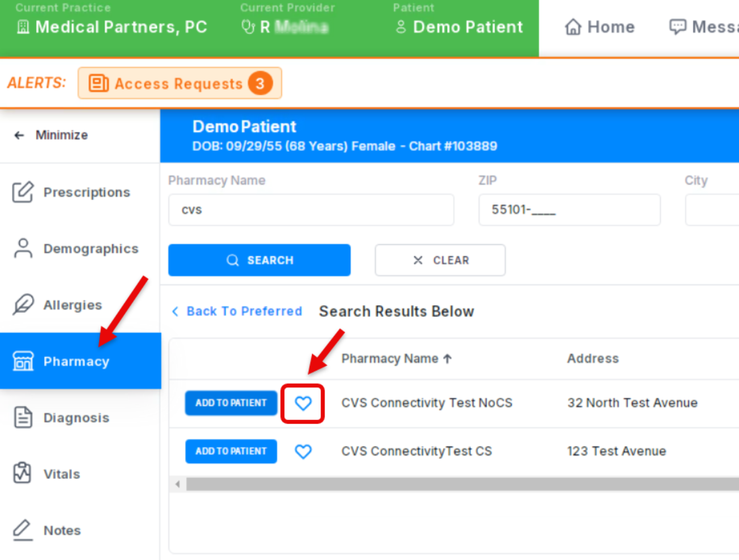Viewport: 739px width, 560px height.
Task: Add CVS Connectivity Test NoCS to patient
Action: coord(231,403)
